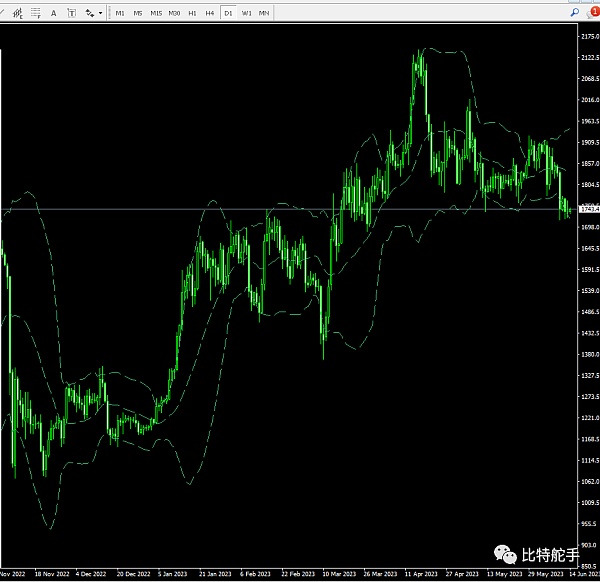Screen dimensions: 600x582
Task: Change chart to W1 weekly timeframe
Action: point(246,13)
